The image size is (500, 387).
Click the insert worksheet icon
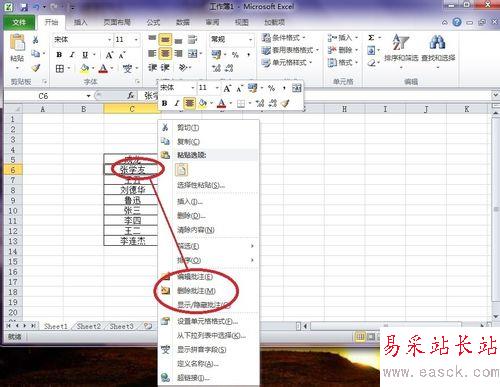coord(148,326)
